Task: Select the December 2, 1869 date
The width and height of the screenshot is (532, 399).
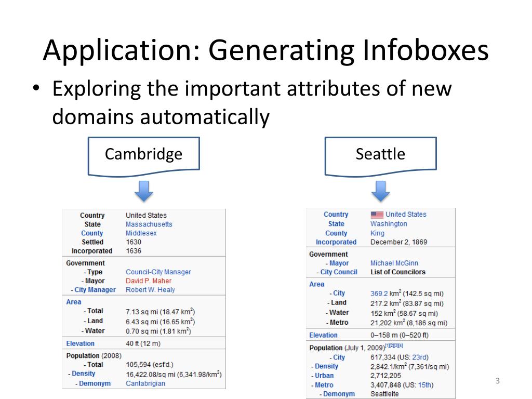Action: click(x=398, y=242)
